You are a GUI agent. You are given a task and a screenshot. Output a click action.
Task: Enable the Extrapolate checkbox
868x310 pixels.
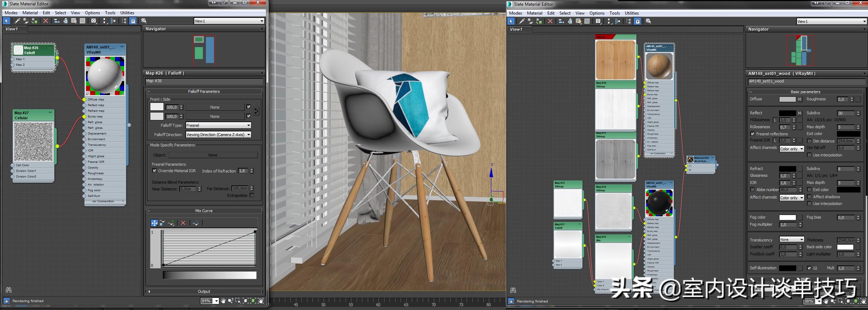tap(252, 195)
